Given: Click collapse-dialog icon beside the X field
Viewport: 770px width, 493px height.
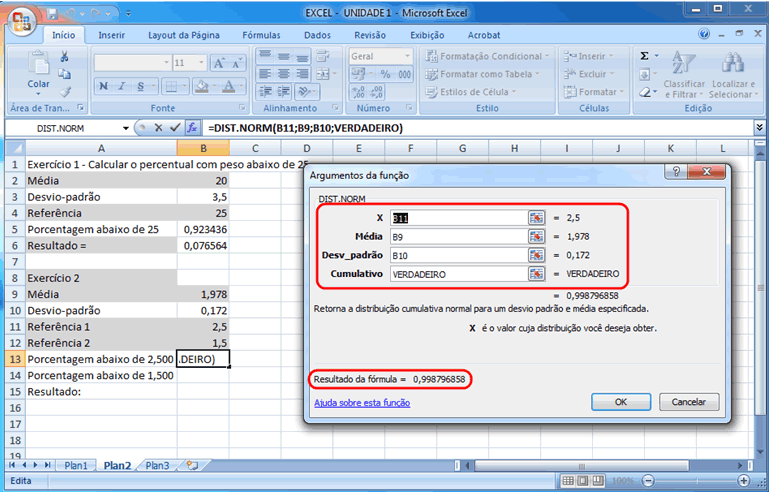Looking at the screenshot, I should pyautogui.click(x=537, y=218).
